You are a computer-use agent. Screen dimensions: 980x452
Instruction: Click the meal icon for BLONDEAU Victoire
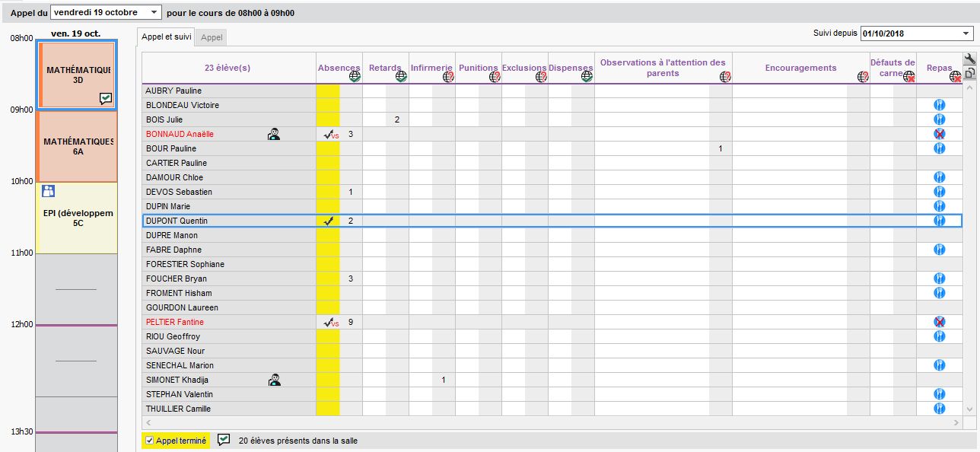click(939, 105)
